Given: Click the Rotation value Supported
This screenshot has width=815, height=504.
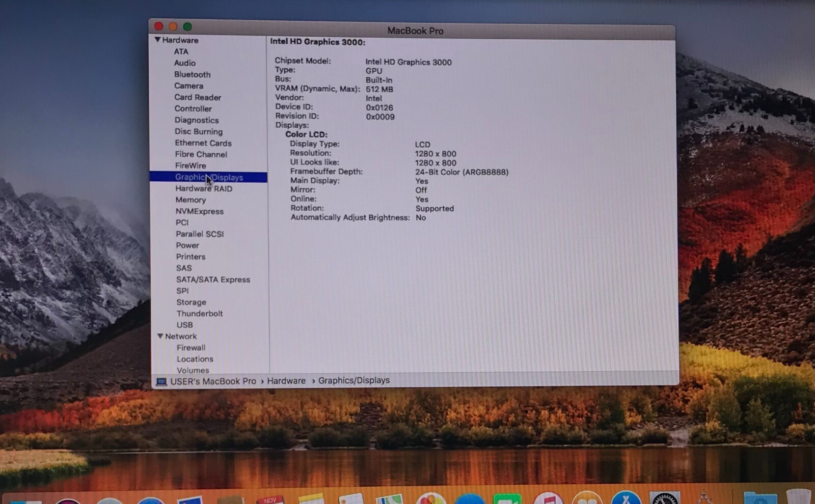Looking at the screenshot, I should pos(434,209).
